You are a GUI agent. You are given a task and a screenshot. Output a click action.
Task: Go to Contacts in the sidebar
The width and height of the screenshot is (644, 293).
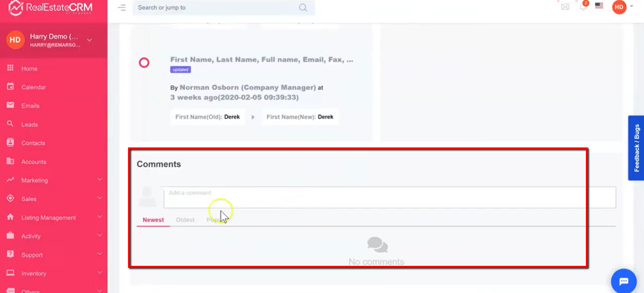tap(33, 143)
